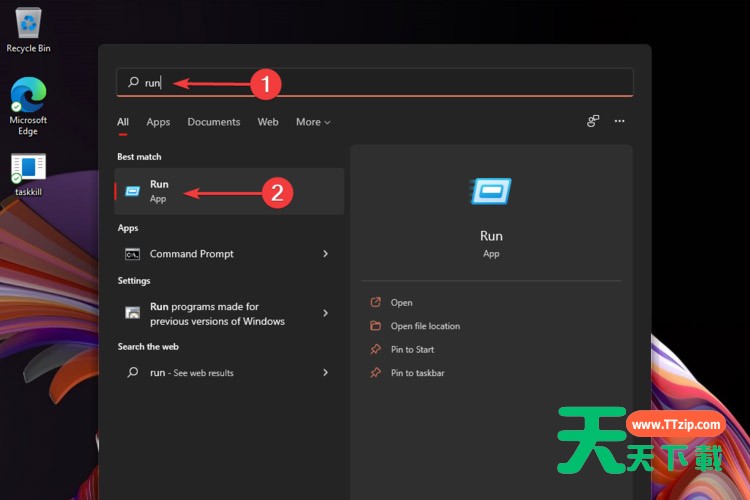Viewport: 750px width, 500px height.
Task: Click the Run app icon in Best match
Action: pos(133,191)
